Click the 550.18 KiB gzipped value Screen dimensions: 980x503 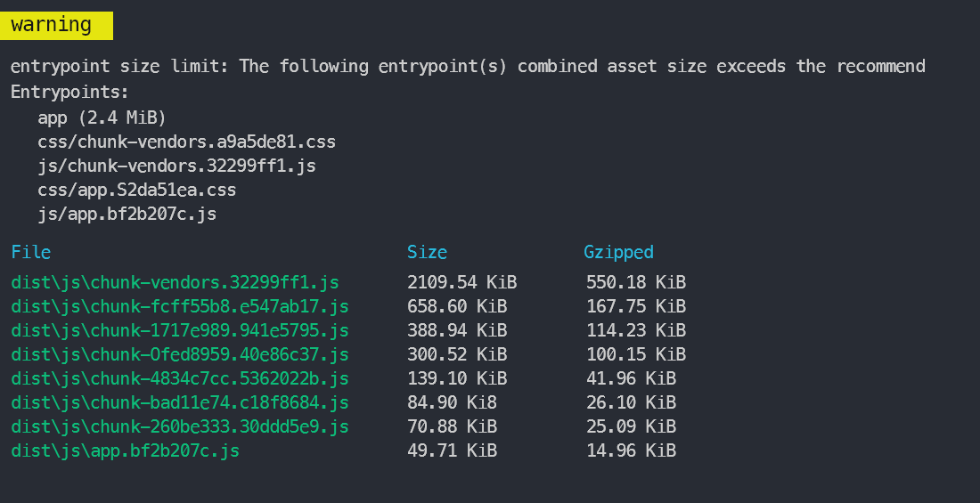coord(635,282)
